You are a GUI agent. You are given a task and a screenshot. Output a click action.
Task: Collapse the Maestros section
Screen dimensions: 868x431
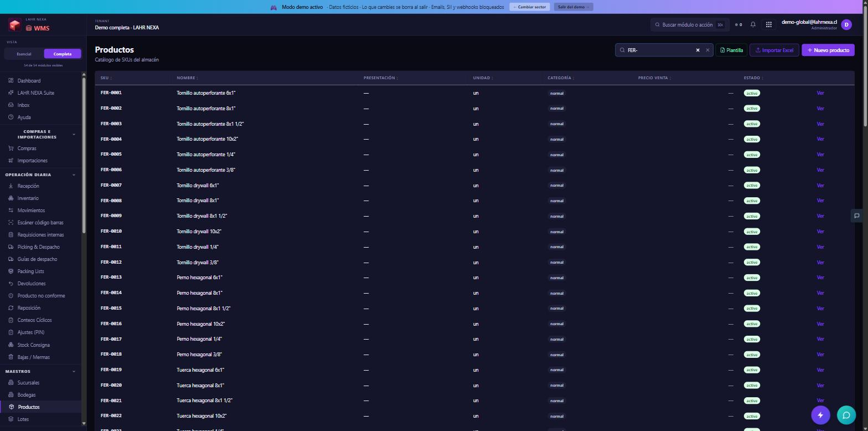pyautogui.click(x=74, y=371)
